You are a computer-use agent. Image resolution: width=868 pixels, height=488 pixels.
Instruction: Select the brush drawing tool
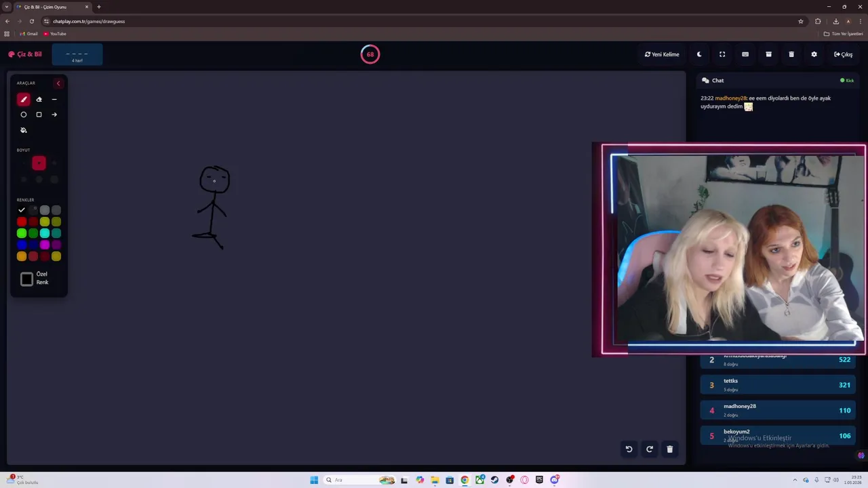tap(24, 100)
